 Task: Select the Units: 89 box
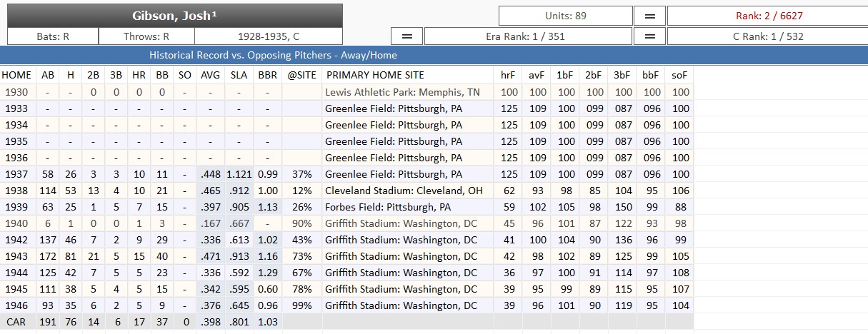click(565, 16)
